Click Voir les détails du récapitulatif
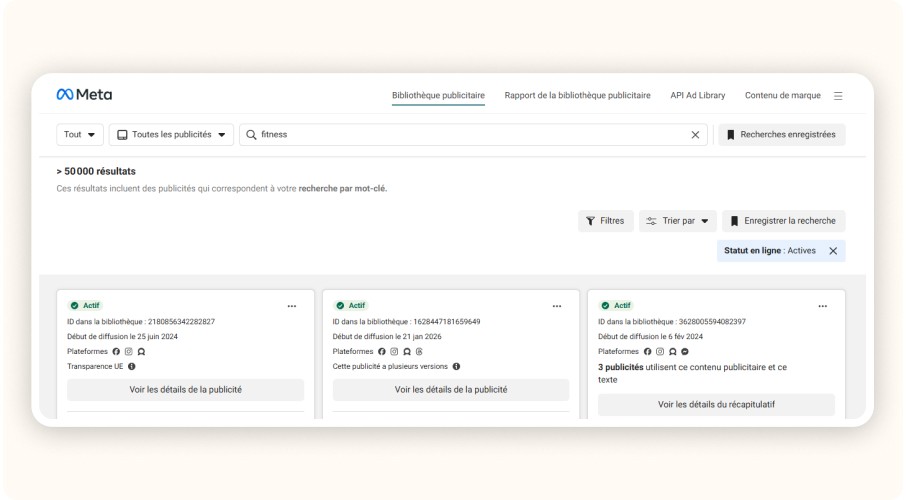906x500 pixels. click(x=716, y=405)
